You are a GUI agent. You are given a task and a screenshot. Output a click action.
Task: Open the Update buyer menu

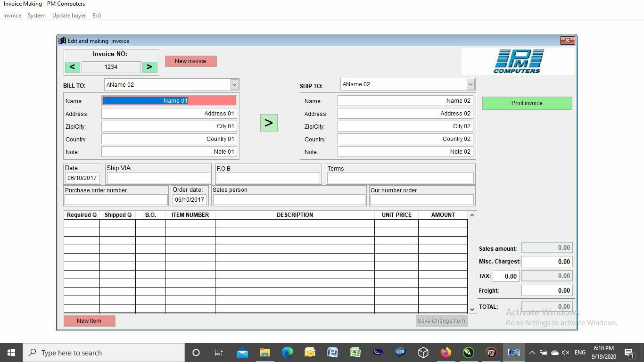pos(69,16)
